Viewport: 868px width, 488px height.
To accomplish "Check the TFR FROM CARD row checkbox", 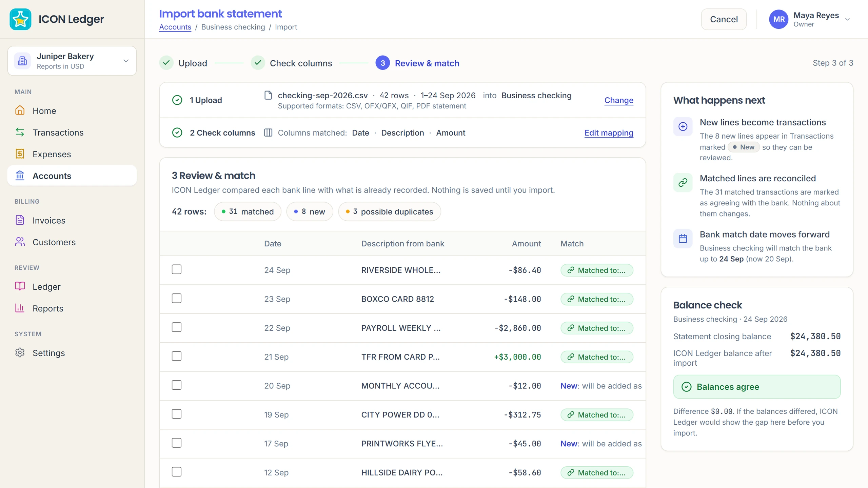I will tap(177, 356).
